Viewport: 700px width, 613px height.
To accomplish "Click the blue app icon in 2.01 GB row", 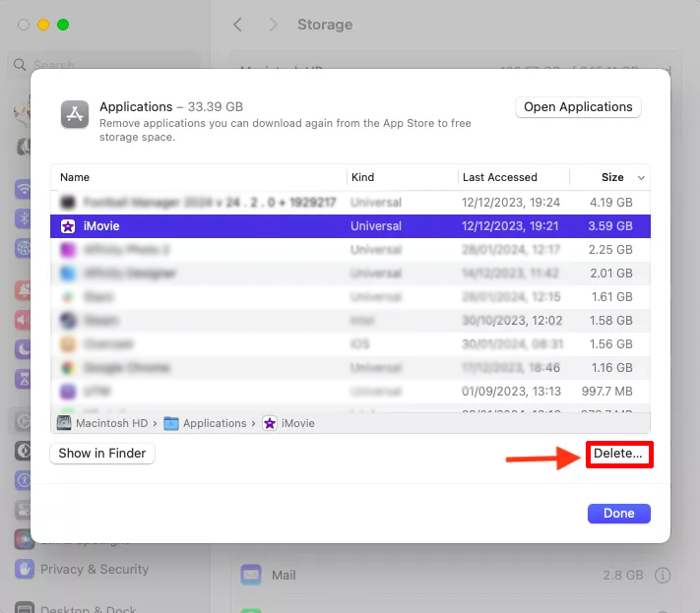I will pos(68,273).
